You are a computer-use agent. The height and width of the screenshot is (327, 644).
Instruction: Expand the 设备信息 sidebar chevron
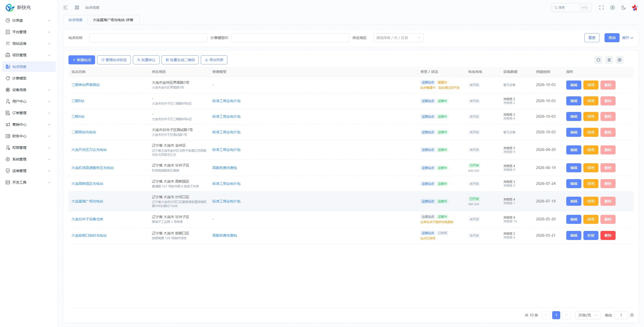49,90
